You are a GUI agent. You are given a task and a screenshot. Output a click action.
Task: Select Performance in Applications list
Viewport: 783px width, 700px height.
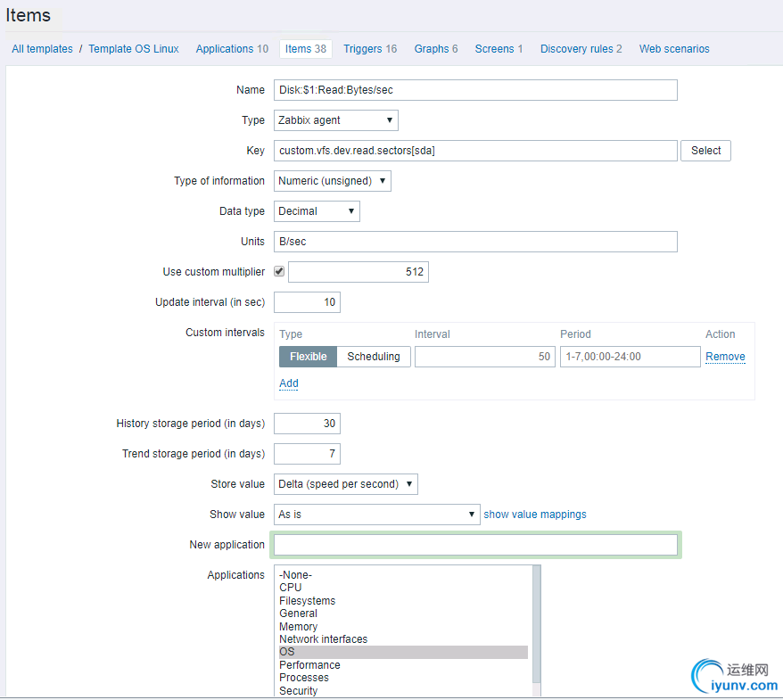[403, 665]
